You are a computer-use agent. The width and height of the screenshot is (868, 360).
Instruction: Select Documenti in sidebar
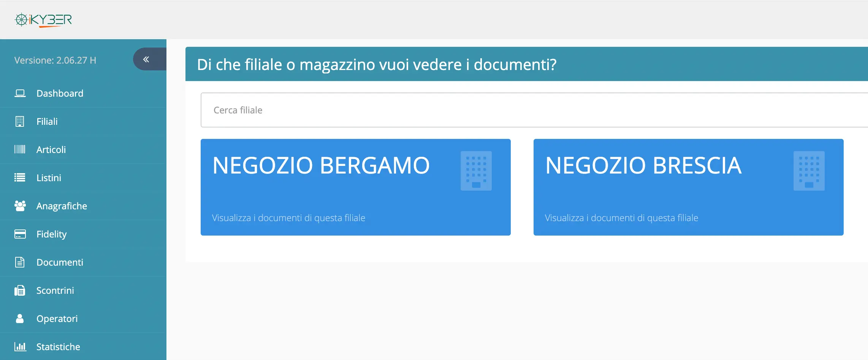pos(83,262)
